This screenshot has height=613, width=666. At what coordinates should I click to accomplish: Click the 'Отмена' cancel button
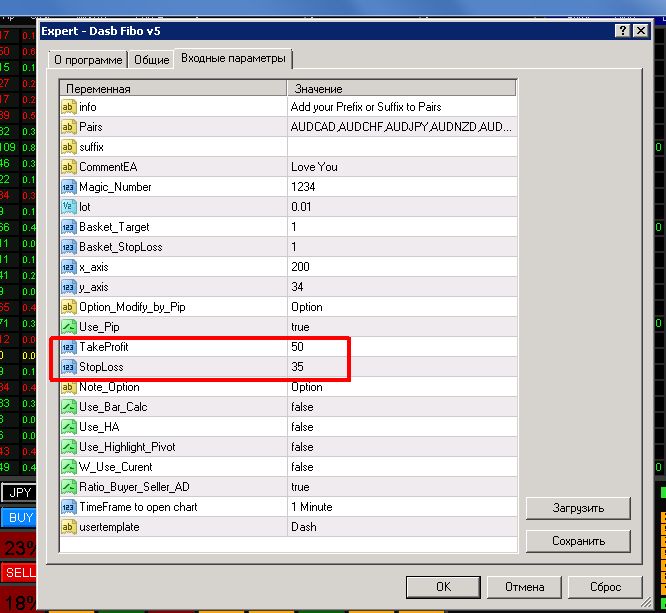click(x=524, y=587)
